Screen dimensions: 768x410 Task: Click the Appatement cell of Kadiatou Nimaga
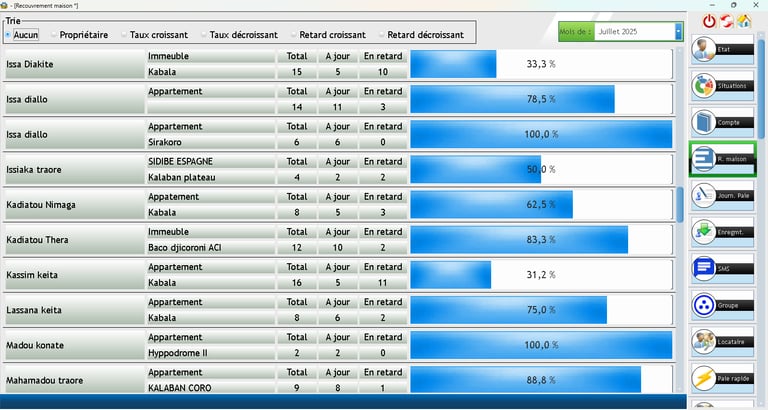coord(211,196)
